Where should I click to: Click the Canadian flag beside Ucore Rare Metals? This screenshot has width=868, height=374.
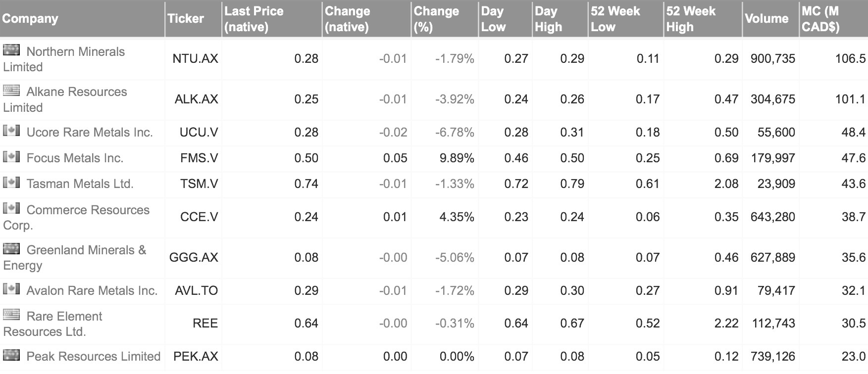tap(11, 131)
